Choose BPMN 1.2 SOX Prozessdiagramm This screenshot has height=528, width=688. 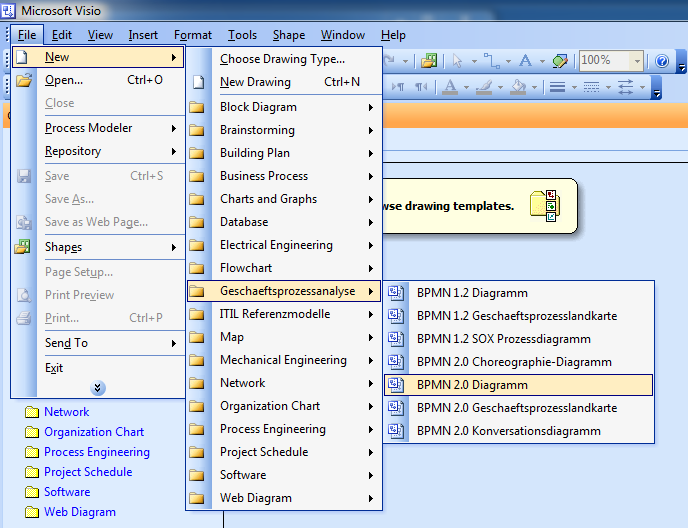point(518,339)
